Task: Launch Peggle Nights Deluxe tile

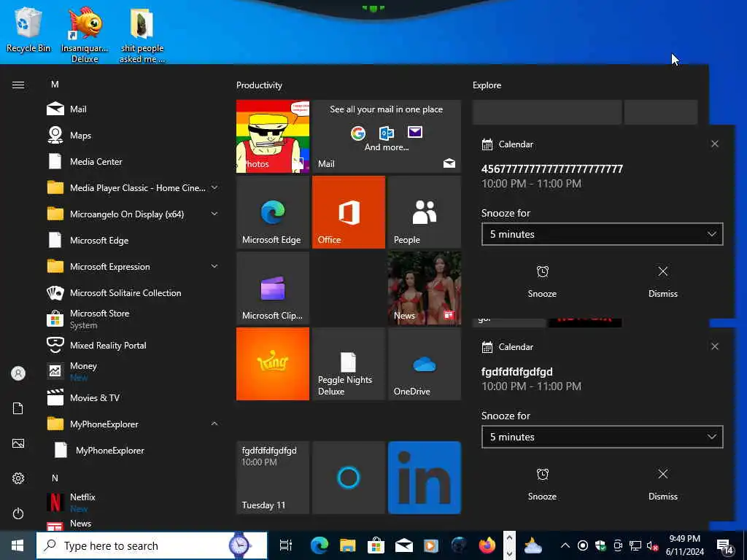Action: click(x=348, y=364)
